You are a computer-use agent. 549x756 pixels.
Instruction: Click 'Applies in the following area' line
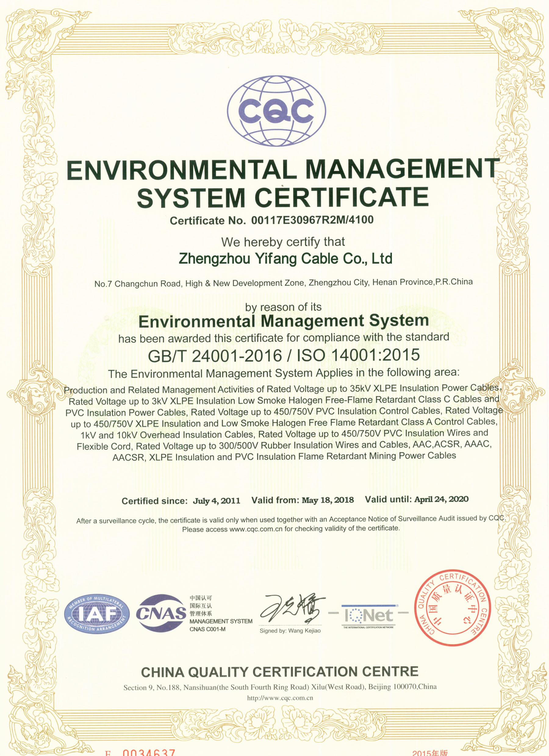284,373
